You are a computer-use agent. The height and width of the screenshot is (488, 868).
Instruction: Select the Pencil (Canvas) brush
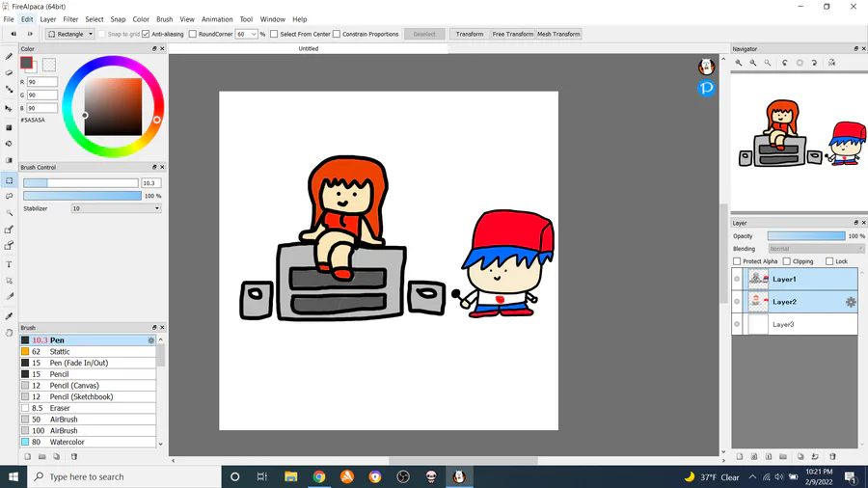88,386
